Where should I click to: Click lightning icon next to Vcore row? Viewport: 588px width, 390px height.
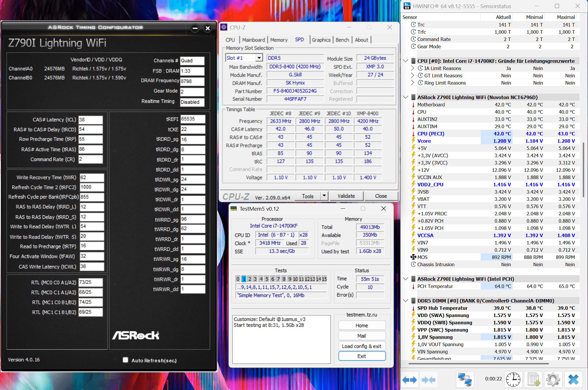click(x=413, y=141)
